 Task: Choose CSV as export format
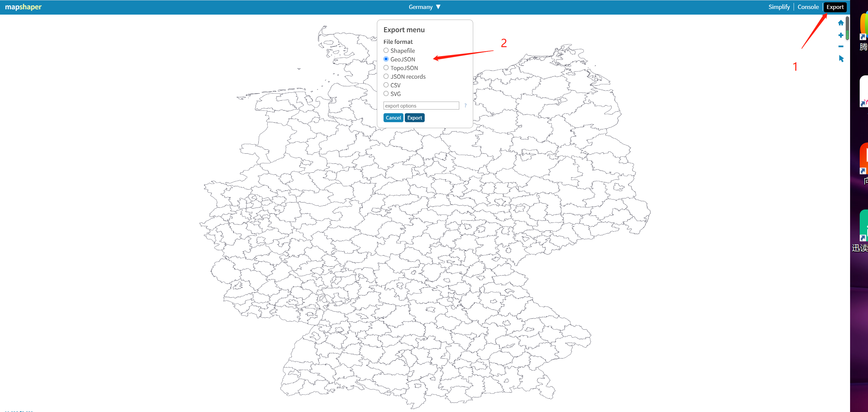click(x=386, y=85)
